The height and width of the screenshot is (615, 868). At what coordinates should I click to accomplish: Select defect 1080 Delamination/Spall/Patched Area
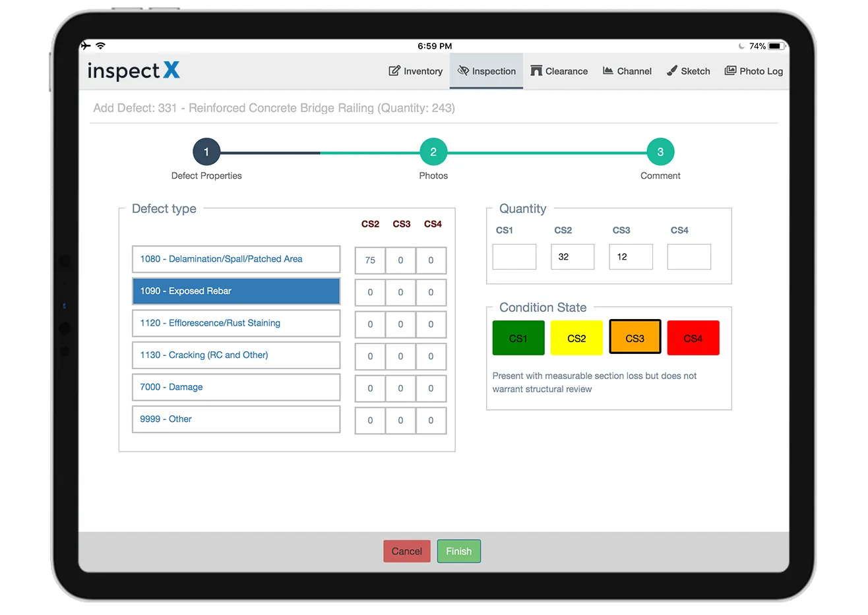pyautogui.click(x=235, y=259)
